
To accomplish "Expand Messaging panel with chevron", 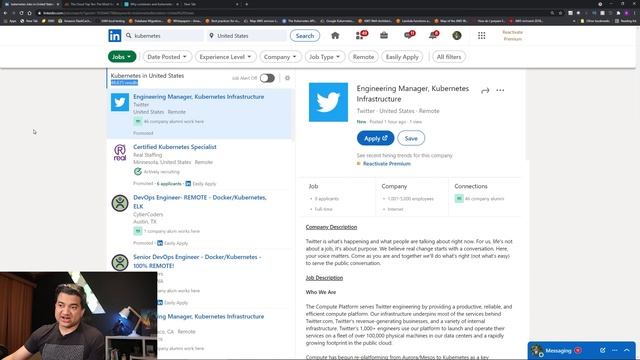I will click(627, 350).
